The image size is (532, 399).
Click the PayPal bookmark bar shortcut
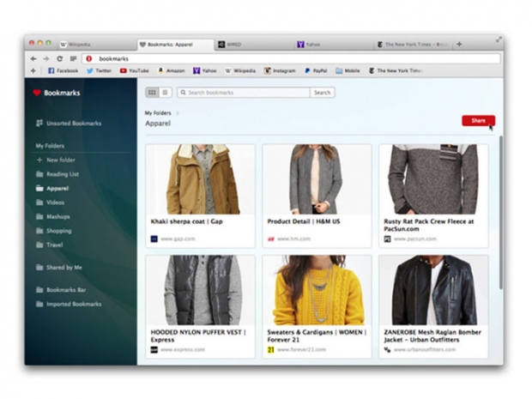coord(315,70)
